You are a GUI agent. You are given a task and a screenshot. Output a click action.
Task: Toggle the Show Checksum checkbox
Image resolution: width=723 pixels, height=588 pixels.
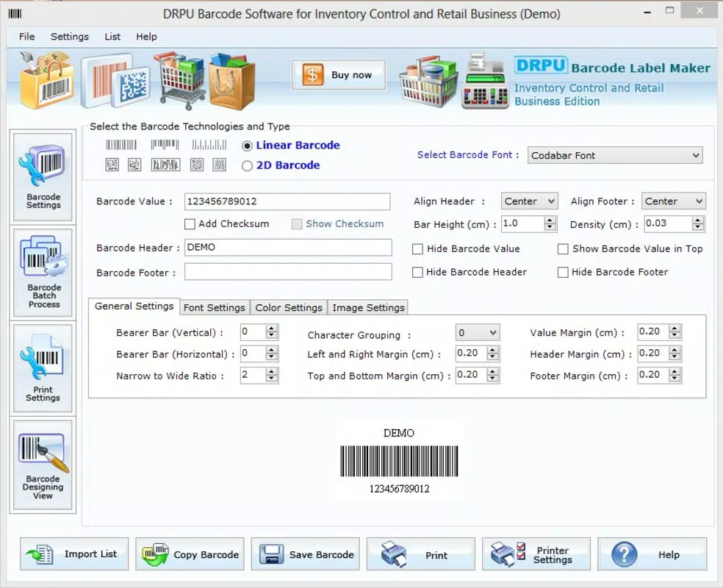[x=297, y=224]
